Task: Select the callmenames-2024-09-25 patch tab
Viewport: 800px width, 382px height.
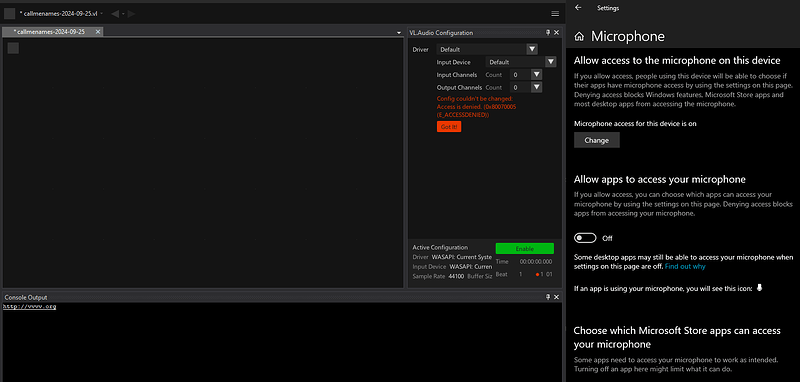Action: [x=53, y=32]
